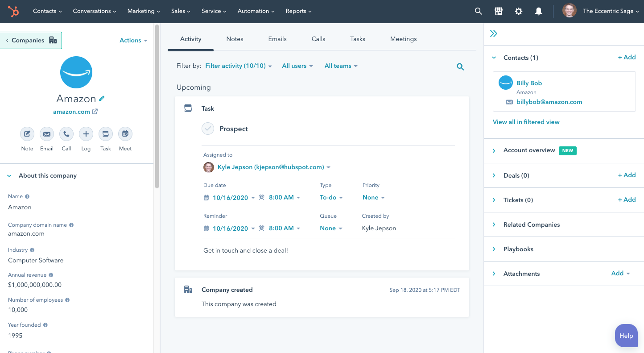Schedule a meeting with the Meet icon

tap(125, 134)
